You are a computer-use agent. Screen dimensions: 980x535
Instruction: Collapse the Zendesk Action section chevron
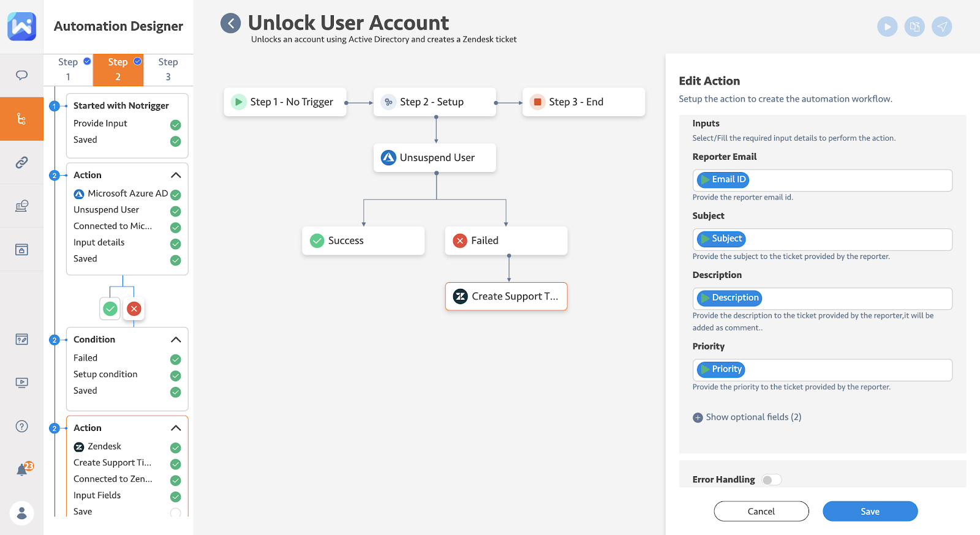click(176, 428)
